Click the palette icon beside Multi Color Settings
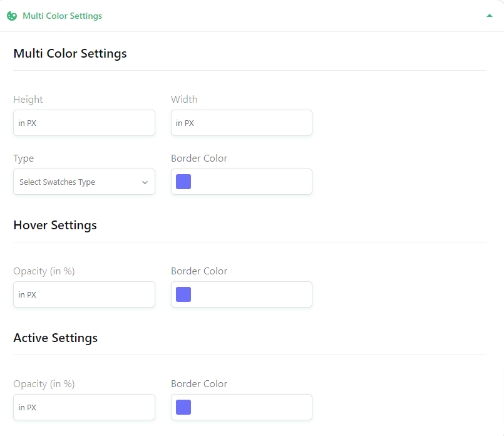The height and width of the screenshot is (436, 504). click(x=12, y=16)
